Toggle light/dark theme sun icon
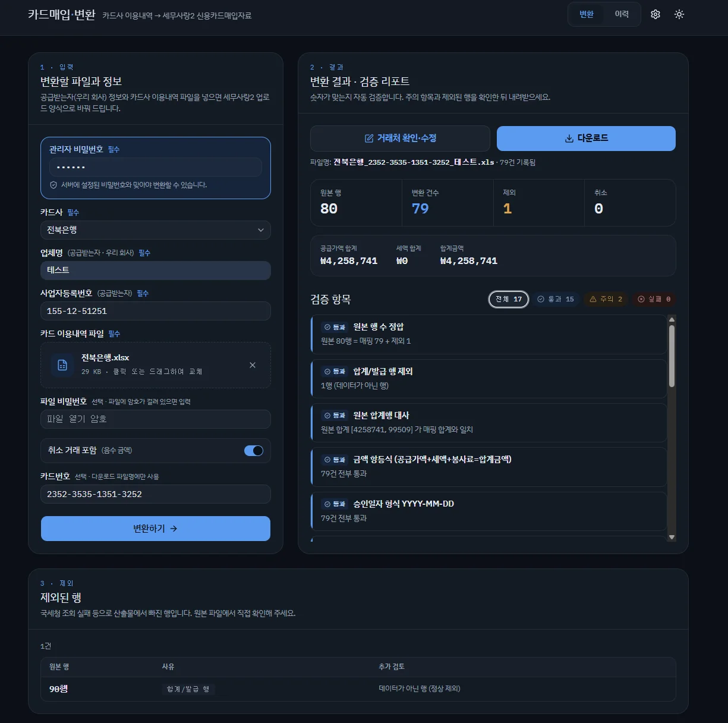This screenshot has width=728, height=723. [679, 14]
